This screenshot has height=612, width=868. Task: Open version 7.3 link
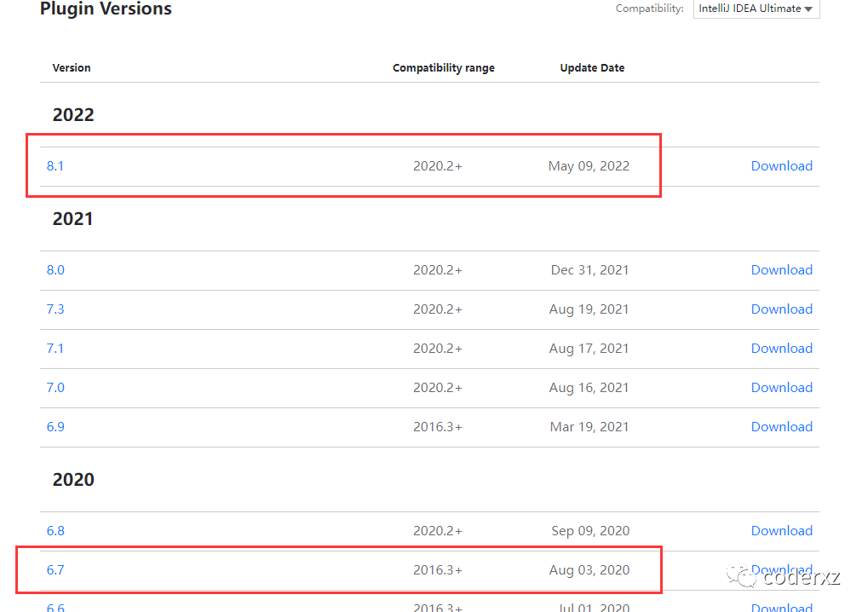pos(55,309)
